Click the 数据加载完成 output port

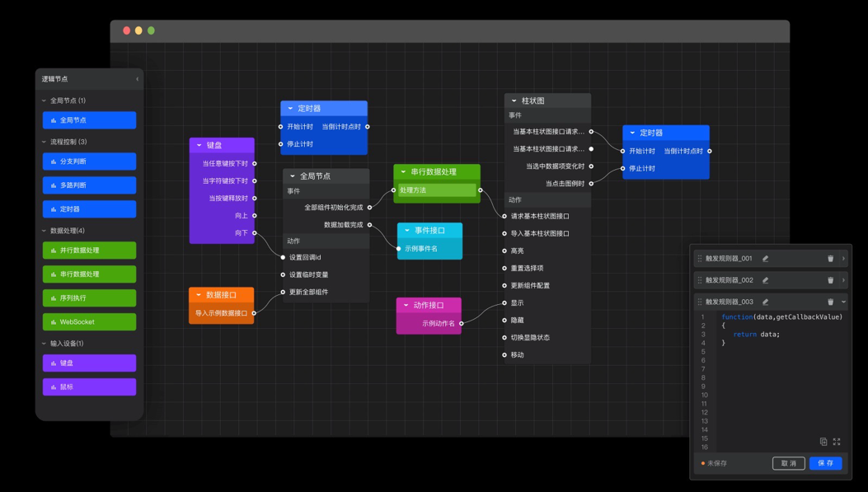point(370,225)
